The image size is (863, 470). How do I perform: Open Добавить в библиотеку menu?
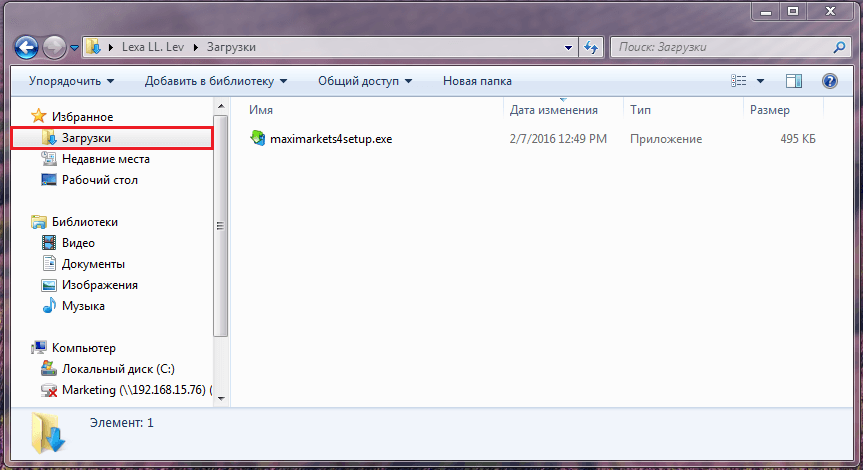click(216, 81)
